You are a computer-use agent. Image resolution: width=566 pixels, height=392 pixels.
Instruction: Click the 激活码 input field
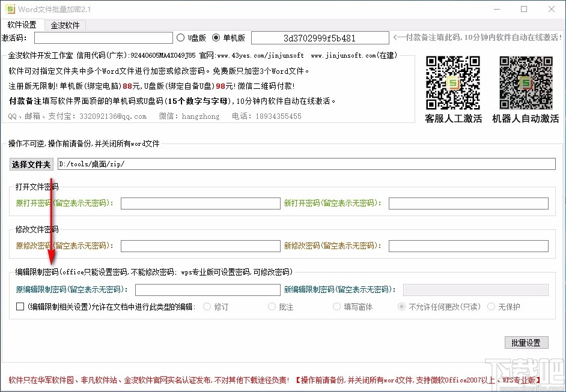(x=103, y=37)
